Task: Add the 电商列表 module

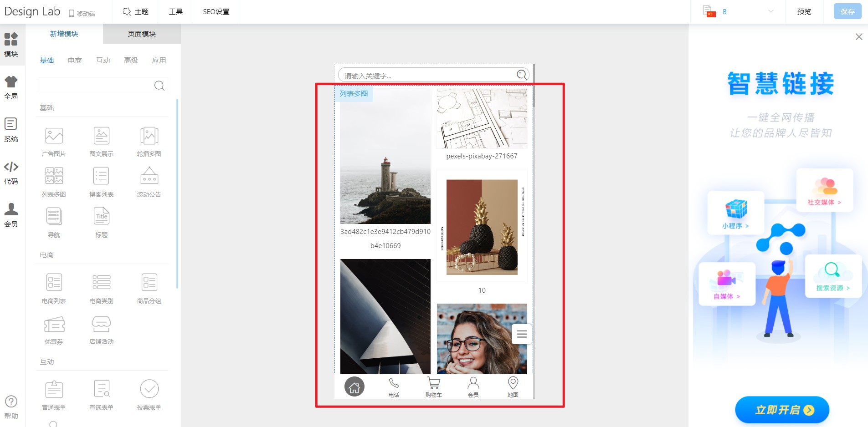Action: click(x=54, y=289)
